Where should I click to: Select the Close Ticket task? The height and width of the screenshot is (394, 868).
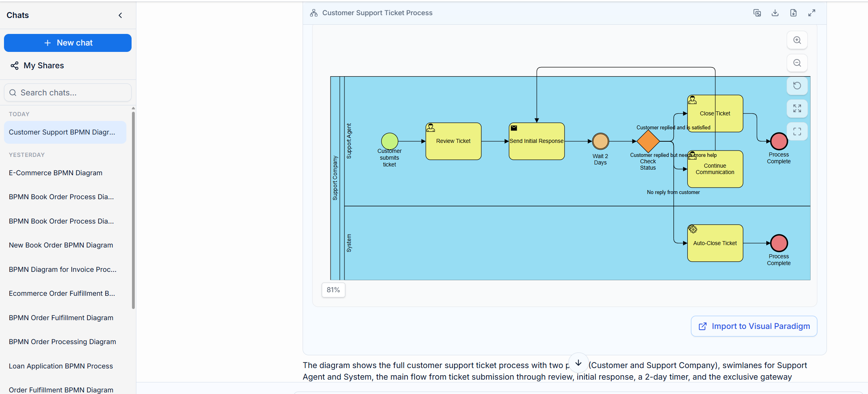click(715, 113)
